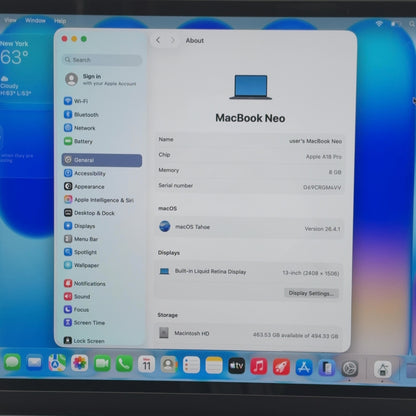Image resolution: width=416 pixels, height=416 pixels.
Task: Select Accessibility in sidebar
Action: [85, 173]
